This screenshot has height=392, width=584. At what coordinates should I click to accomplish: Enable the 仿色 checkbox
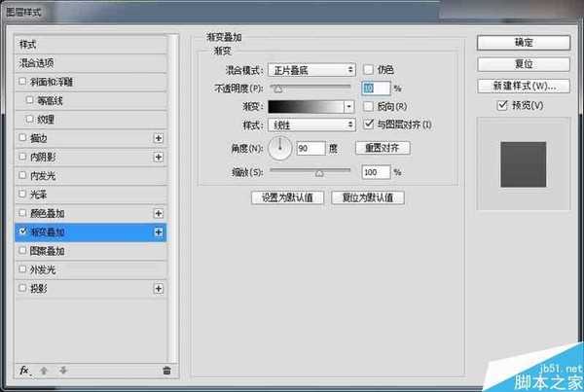click(368, 69)
